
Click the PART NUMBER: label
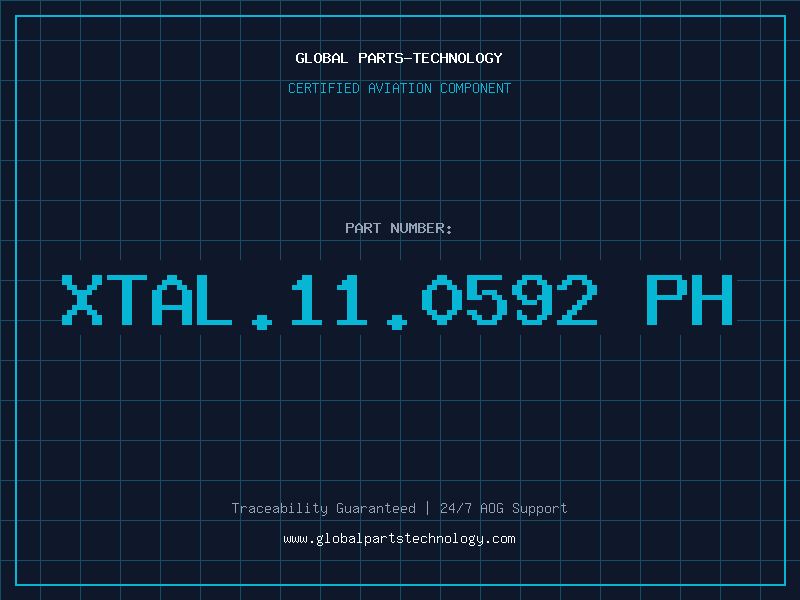pos(399,228)
